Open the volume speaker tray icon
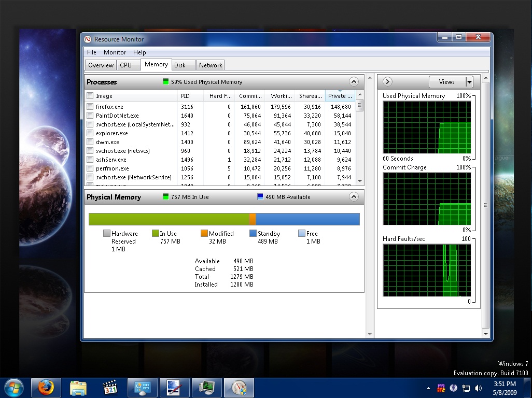Viewport: 532px width, 398px height. (x=479, y=388)
